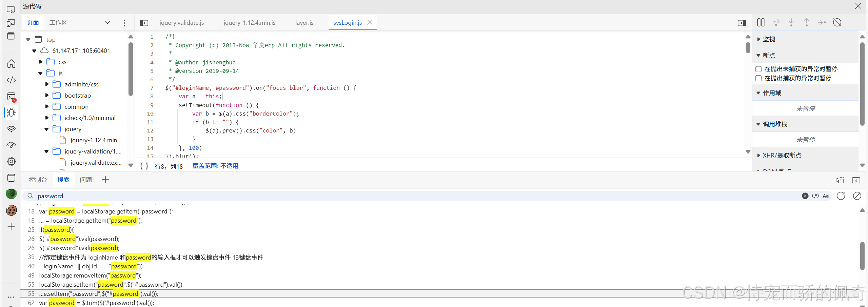Screen dimensions: 868x307
Task: Open the Network wifi icon panel
Action: (11, 129)
